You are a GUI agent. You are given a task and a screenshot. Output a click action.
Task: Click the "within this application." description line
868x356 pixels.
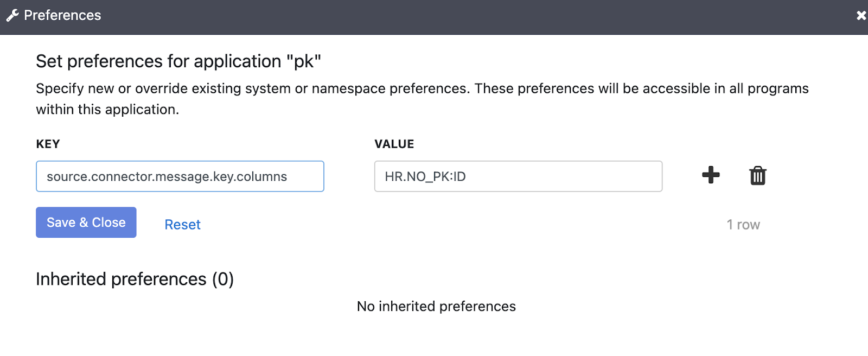coord(107,110)
